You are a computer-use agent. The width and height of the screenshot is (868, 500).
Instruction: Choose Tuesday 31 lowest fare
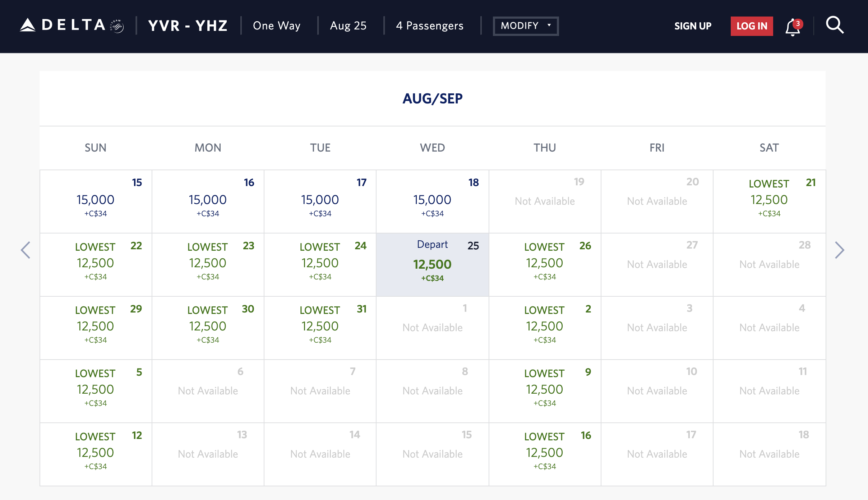pos(320,327)
